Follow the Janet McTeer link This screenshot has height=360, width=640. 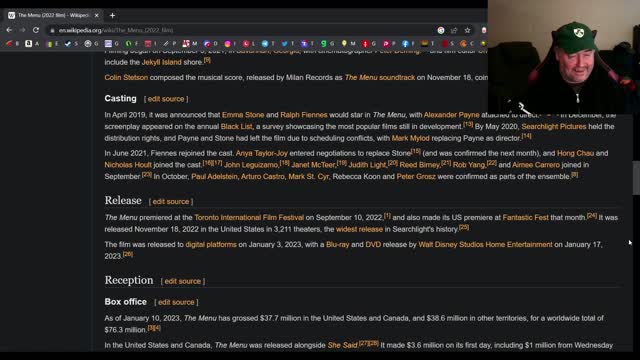click(x=313, y=165)
